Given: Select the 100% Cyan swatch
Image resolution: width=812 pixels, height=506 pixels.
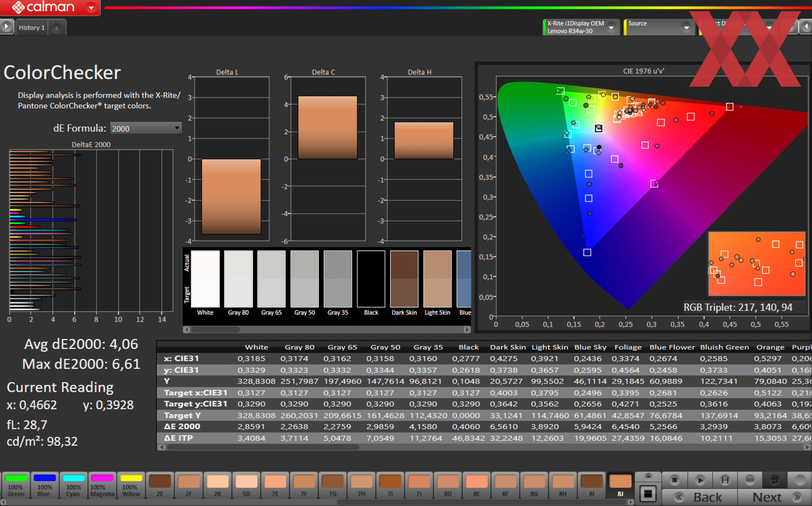Looking at the screenshot, I should (73, 485).
